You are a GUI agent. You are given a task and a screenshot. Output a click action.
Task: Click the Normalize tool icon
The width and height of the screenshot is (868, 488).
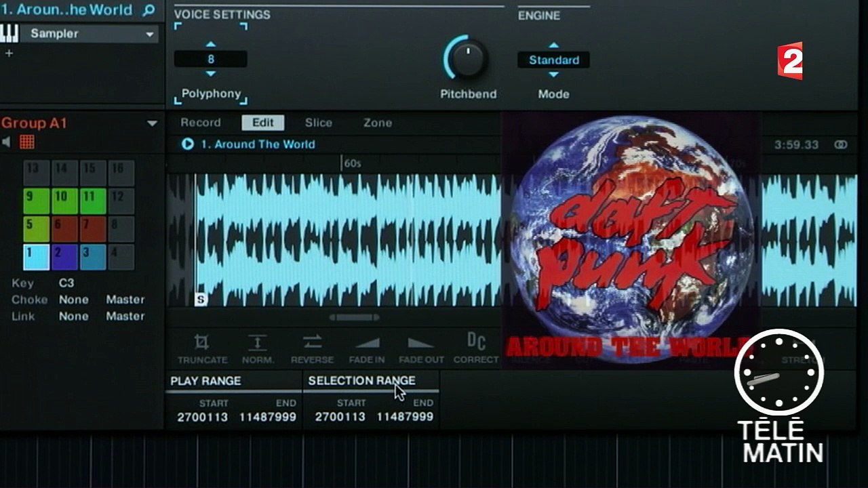[x=257, y=342]
